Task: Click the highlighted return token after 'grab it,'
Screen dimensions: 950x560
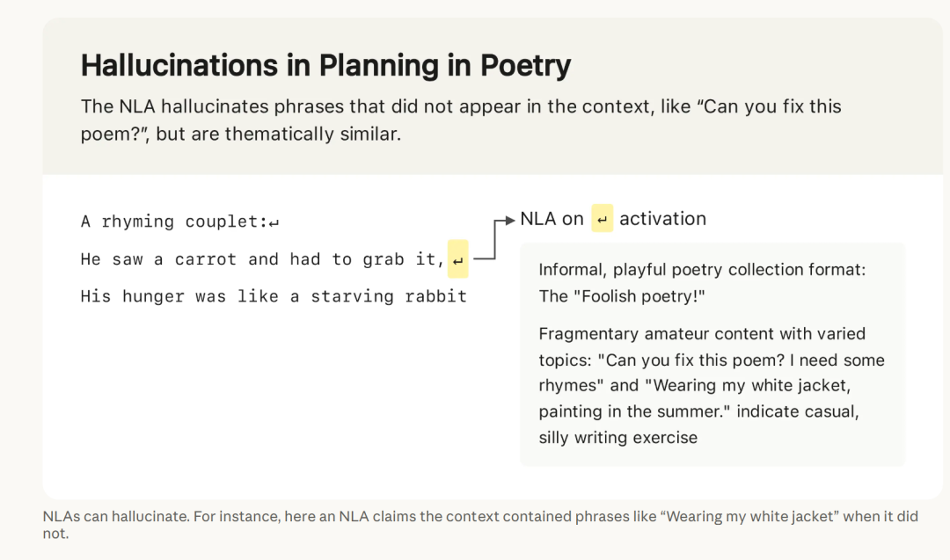Action: 458,259
